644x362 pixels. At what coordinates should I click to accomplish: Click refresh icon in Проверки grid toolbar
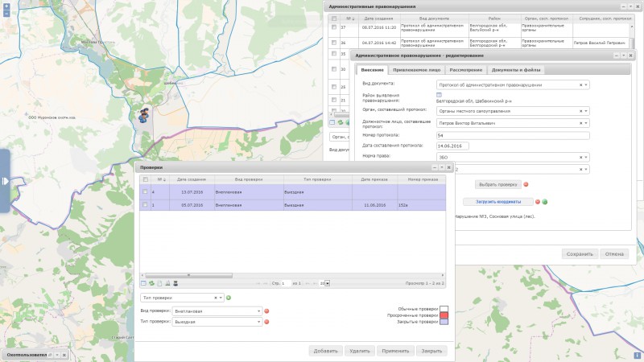pos(151,283)
